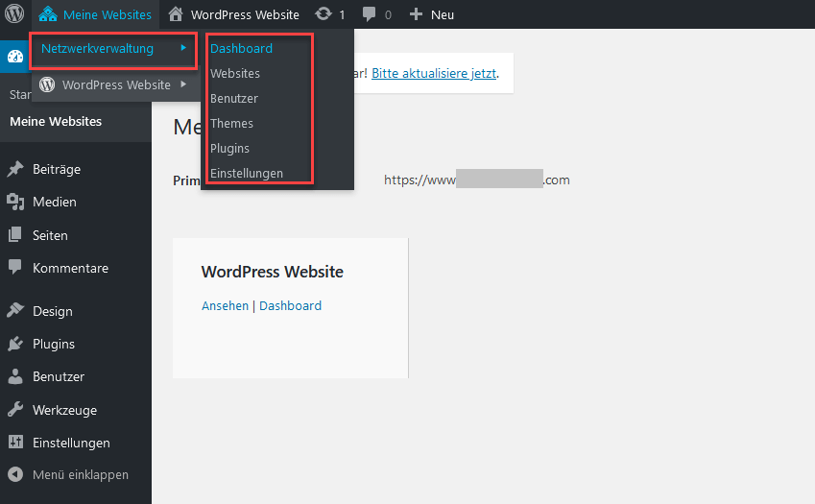Image resolution: width=815 pixels, height=504 pixels.
Task: Click the Werkzeuge wrench icon
Action: [15, 409]
